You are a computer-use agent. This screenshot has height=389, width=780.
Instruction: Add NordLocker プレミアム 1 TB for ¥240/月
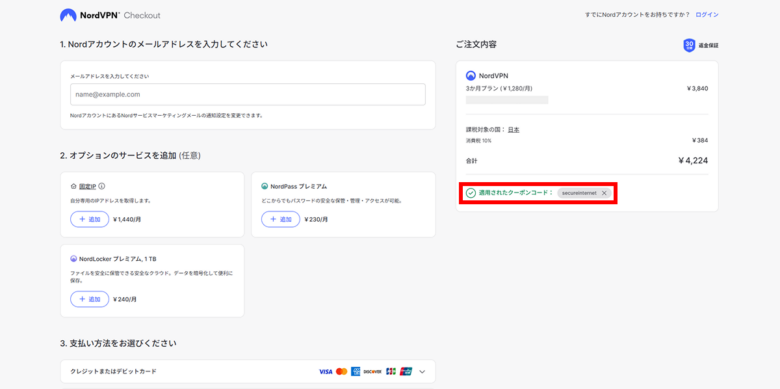pyautogui.click(x=90, y=299)
